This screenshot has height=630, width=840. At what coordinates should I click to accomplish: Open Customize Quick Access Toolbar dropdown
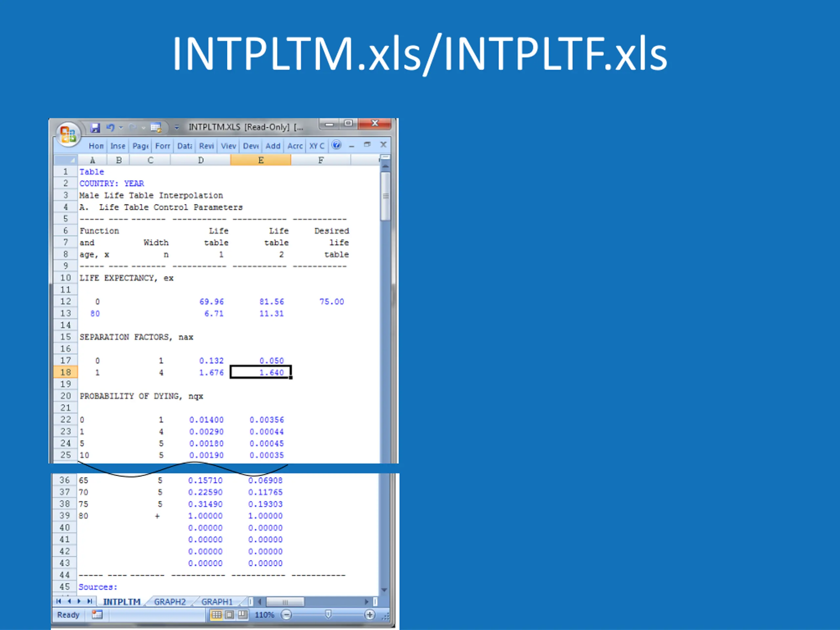177,128
